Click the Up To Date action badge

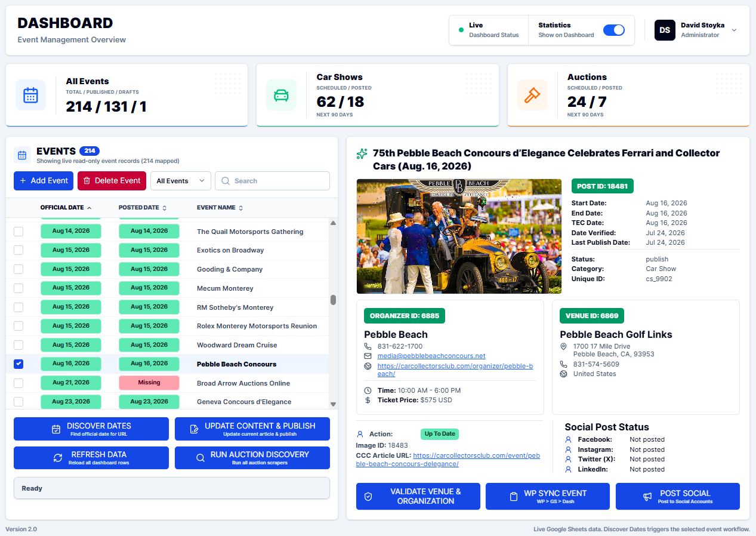(x=440, y=434)
